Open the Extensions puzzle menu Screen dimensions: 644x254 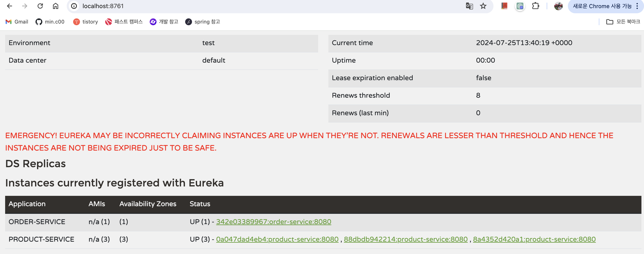[536, 6]
